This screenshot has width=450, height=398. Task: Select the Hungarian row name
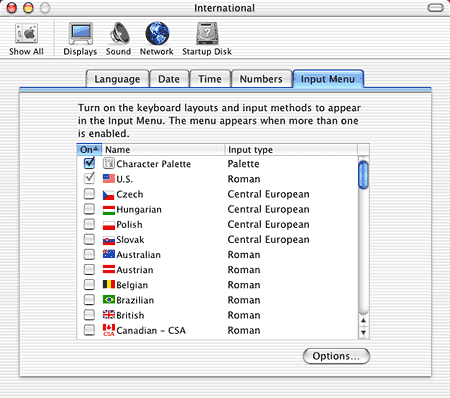139,210
